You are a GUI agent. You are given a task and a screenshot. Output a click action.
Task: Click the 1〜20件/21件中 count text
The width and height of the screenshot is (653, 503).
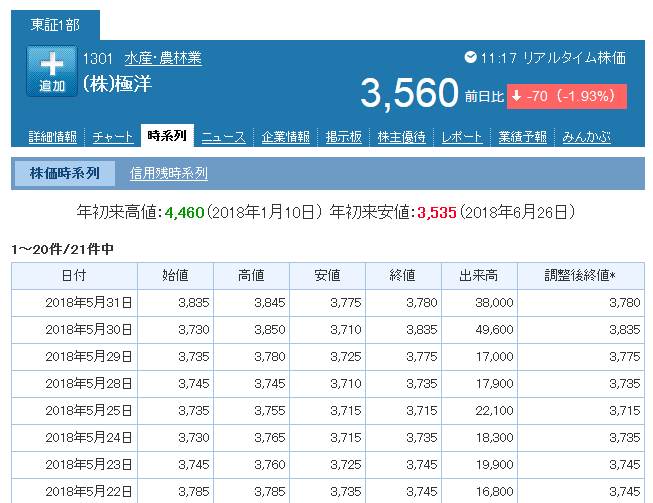[62, 249]
